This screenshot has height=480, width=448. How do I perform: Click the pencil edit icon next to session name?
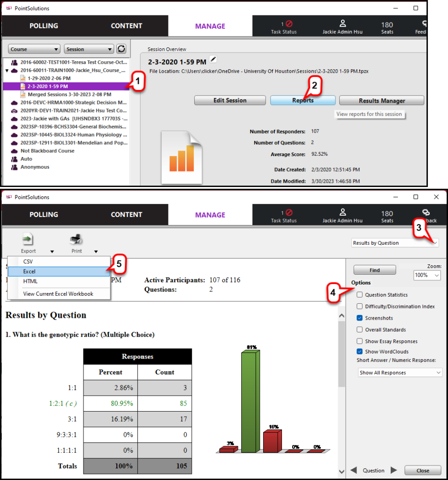[213, 59]
